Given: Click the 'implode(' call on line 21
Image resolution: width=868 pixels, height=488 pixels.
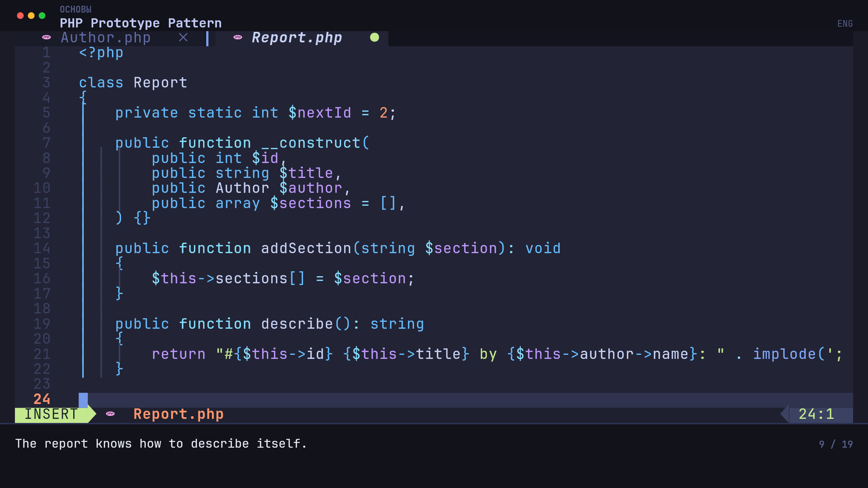Looking at the screenshot, I should [x=789, y=354].
